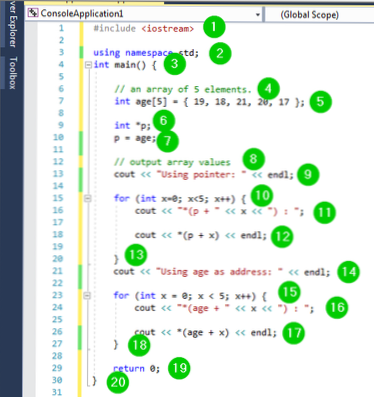Collapse the second for loop at line 23
This screenshot has width=374, height=397.
point(87,296)
